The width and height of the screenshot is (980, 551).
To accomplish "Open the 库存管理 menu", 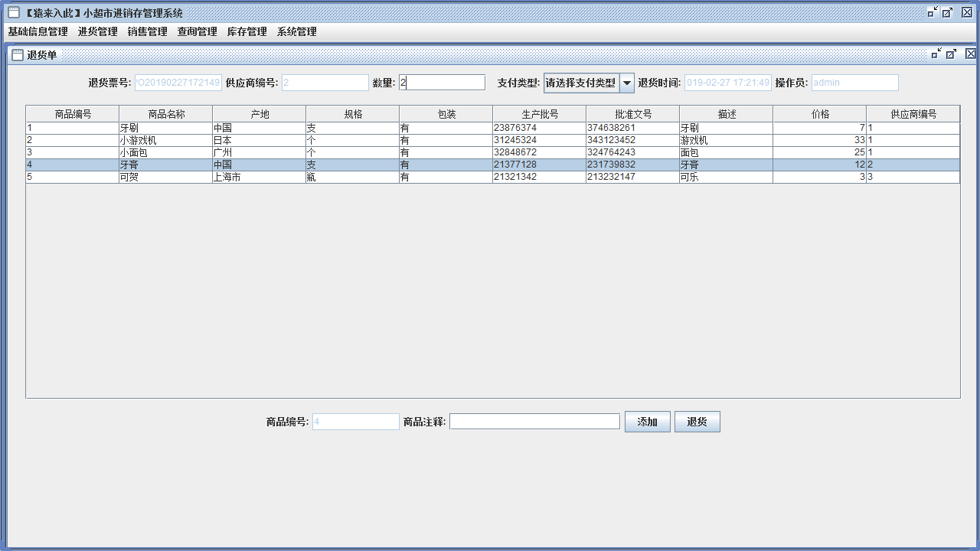I will pos(247,31).
